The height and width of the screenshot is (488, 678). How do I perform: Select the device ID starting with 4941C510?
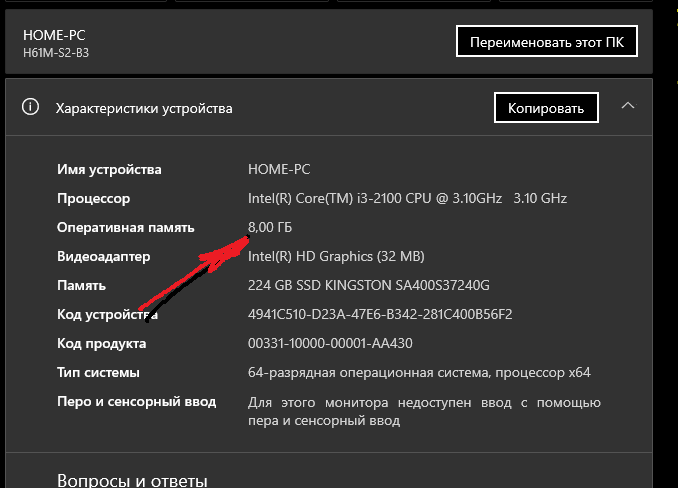tap(380, 314)
